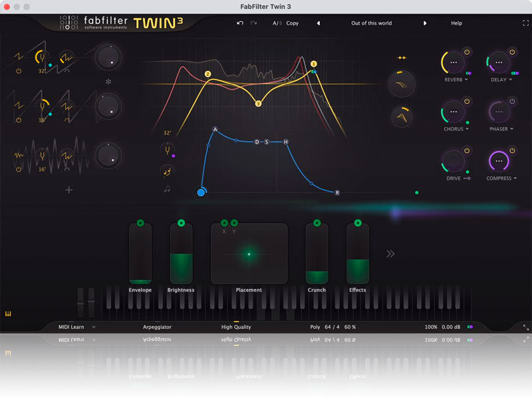Open the Arpeggiator panel
The height and width of the screenshot is (400, 532).
tap(157, 327)
